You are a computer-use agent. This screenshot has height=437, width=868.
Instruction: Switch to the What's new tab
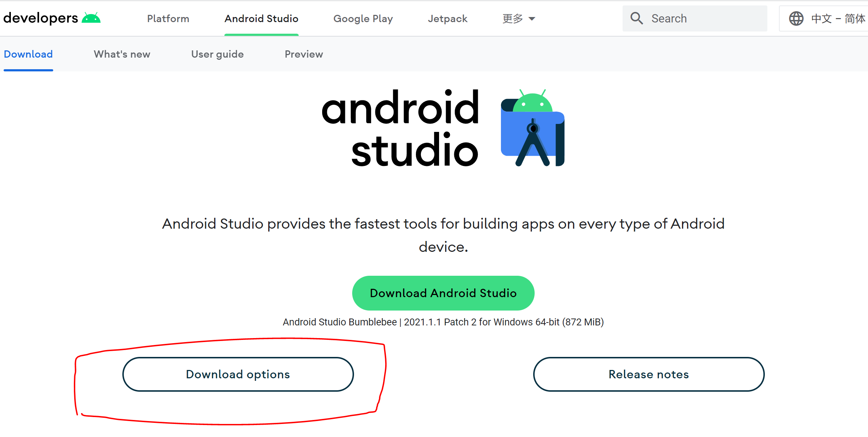(x=122, y=54)
